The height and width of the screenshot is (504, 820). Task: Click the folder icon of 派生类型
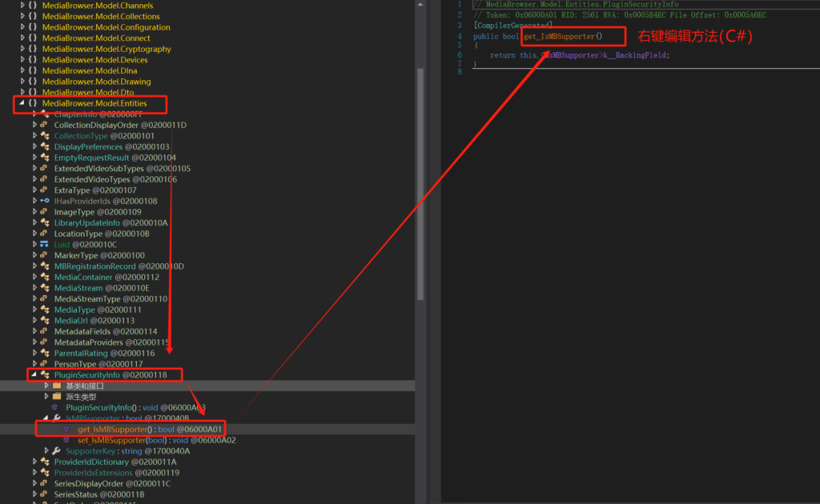57,397
